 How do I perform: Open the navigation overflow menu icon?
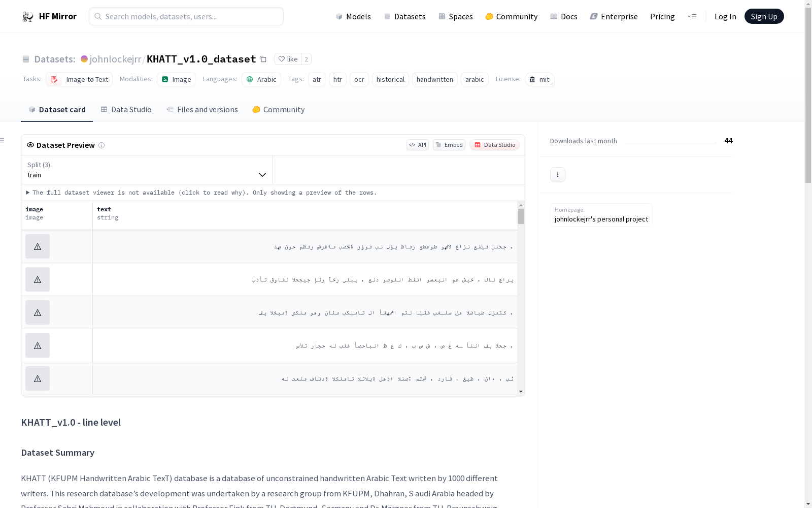click(692, 16)
